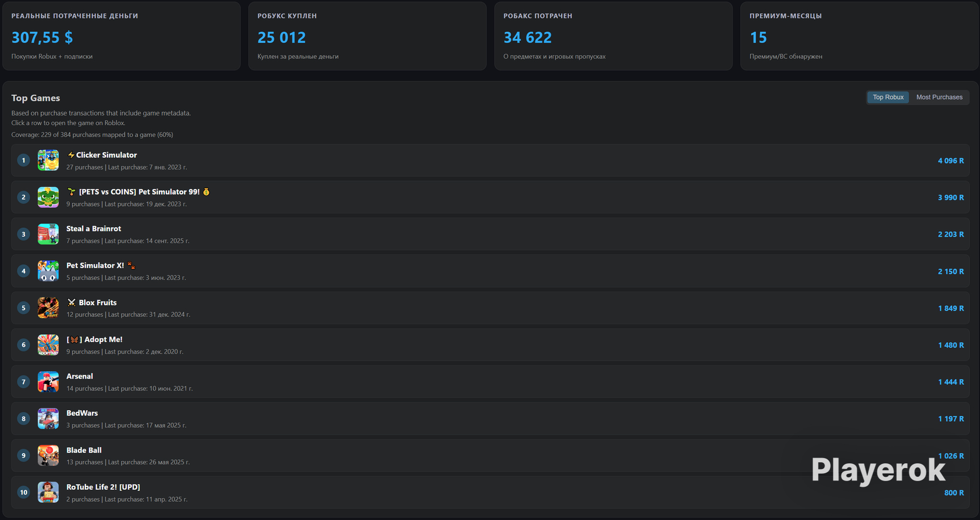This screenshot has height=520, width=980.
Task: Open the Pet Simulator X! title link
Action: point(101,265)
